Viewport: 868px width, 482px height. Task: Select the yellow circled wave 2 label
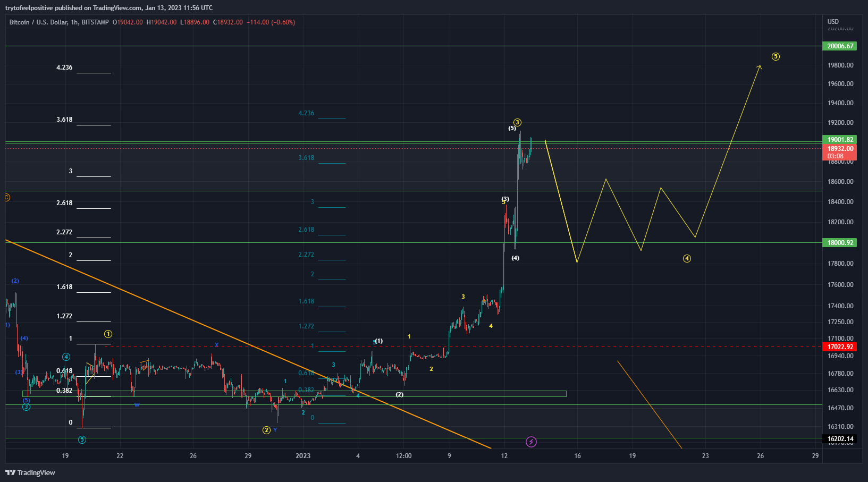(266, 430)
